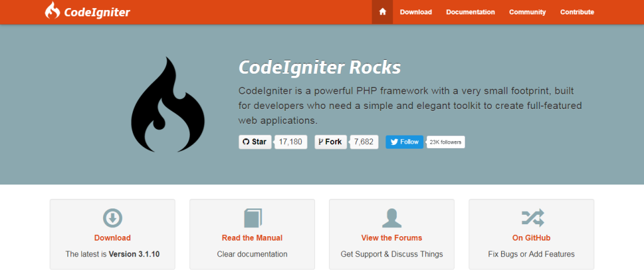Open the Contribute navigation link

pos(577,12)
